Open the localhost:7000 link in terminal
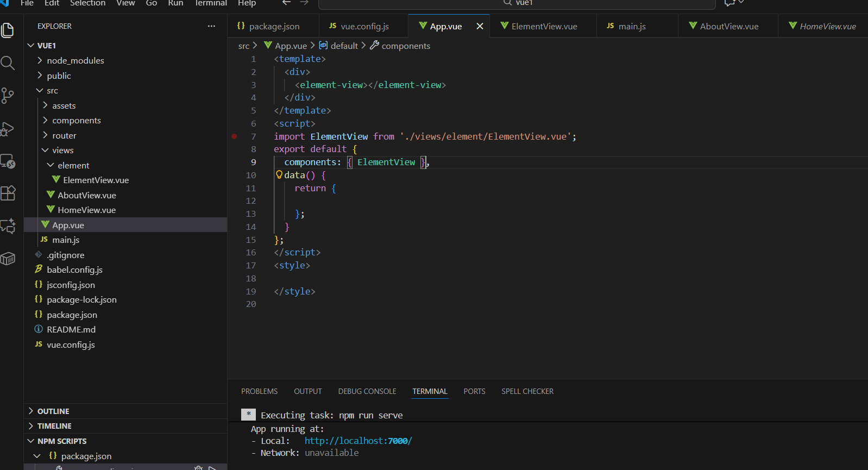This screenshot has height=470, width=868. (358, 441)
